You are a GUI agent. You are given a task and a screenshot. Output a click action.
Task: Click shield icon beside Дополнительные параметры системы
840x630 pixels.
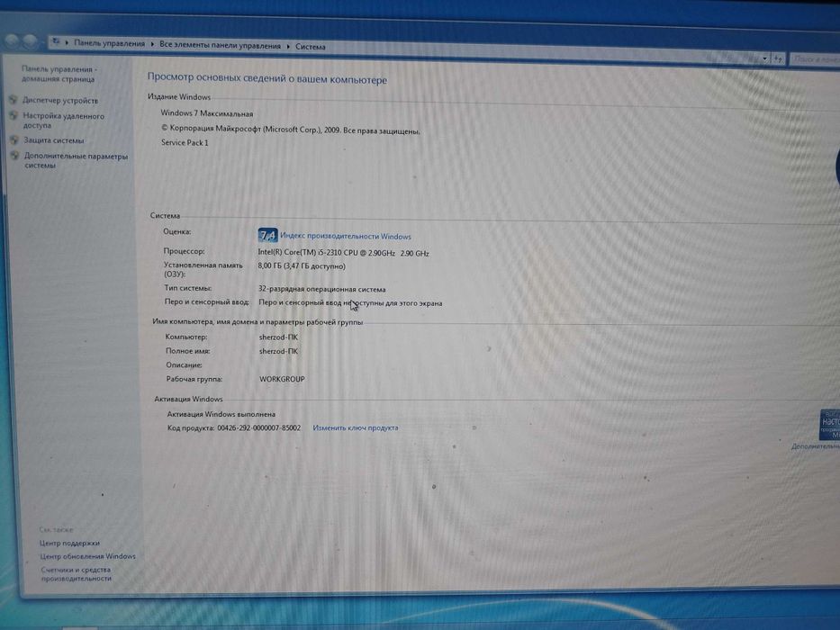pyautogui.click(x=15, y=156)
